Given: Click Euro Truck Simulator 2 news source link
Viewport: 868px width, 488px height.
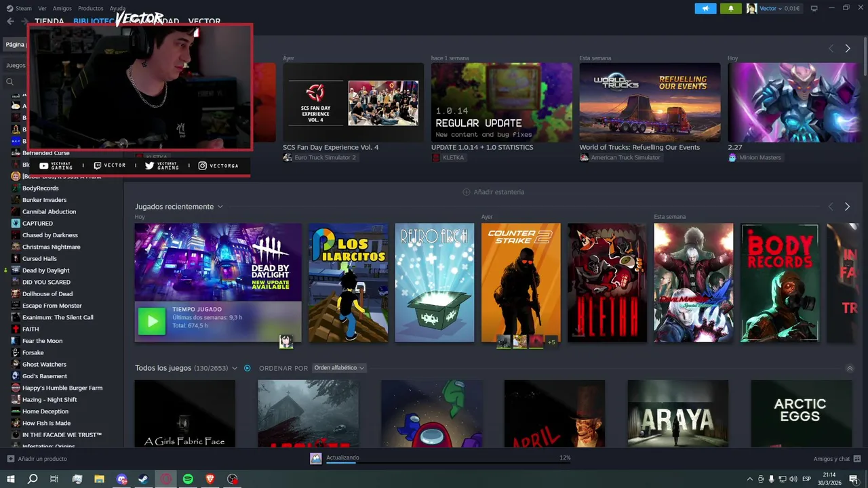Looking at the screenshot, I should (325, 157).
